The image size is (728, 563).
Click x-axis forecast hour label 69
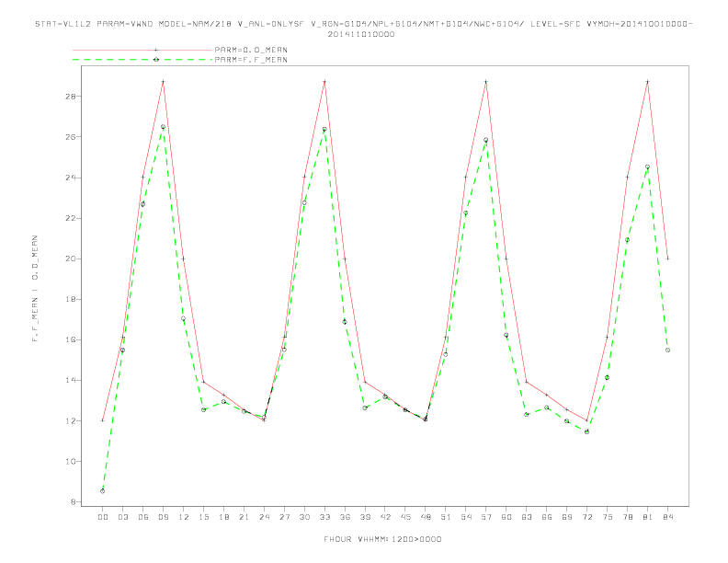click(567, 517)
